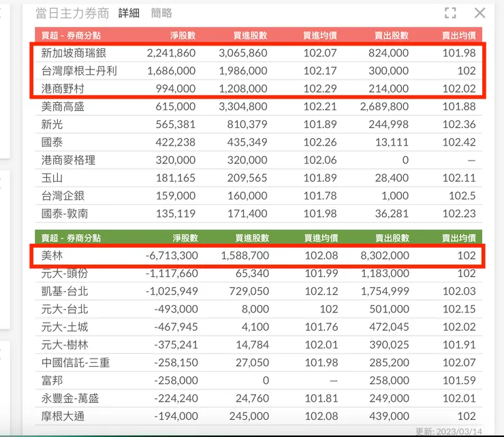This screenshot has width=504, height=437.
Task: Click average sell price 102.42
Action: coord(459,142)
